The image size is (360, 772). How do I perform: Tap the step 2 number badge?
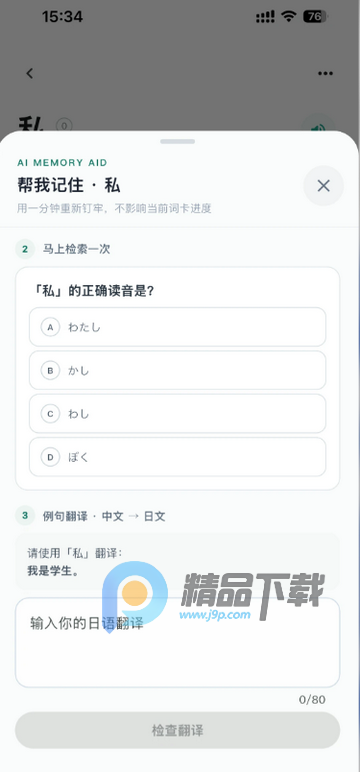(x=25, y=249)
